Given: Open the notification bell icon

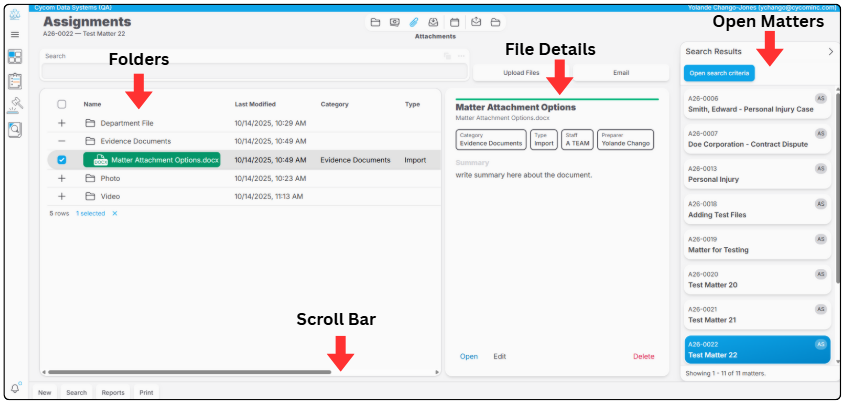Looking at the screenshot, I should (x=15, y=388).
